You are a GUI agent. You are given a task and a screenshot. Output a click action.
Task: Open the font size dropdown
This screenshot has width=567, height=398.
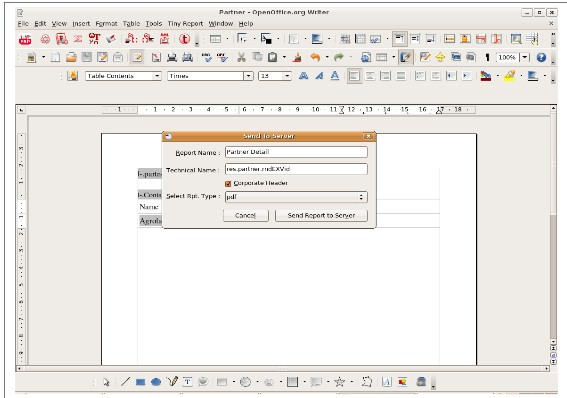click(287, 76)
